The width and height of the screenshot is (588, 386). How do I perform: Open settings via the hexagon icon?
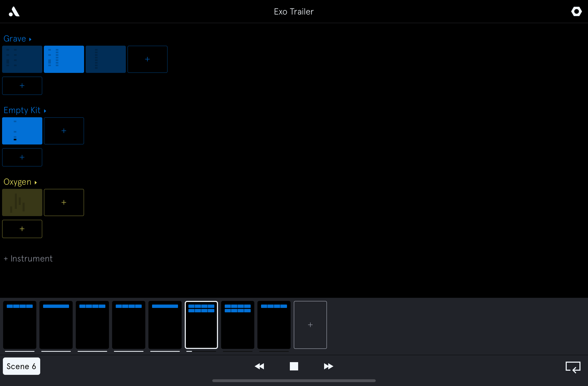pos(576,12)
